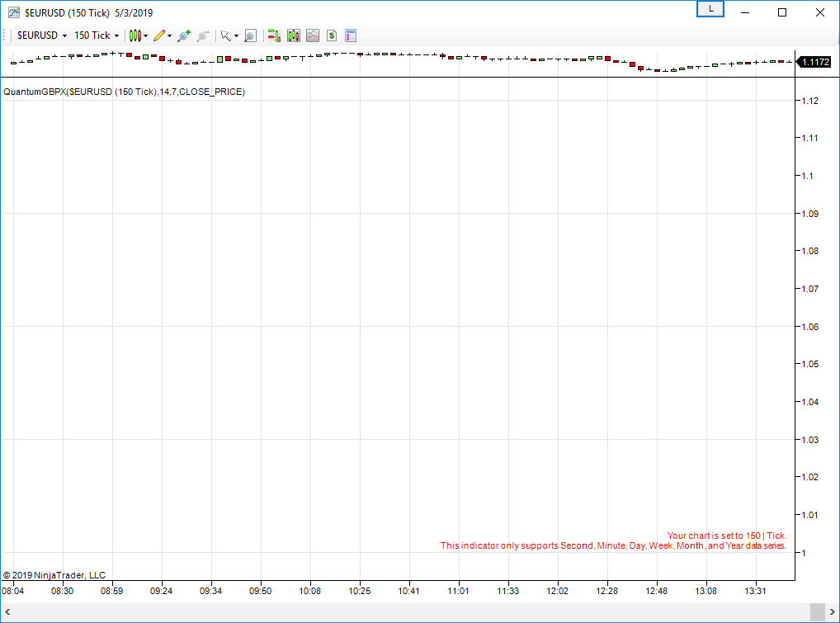Select the pencil drawing tools icon

[159, 35]
